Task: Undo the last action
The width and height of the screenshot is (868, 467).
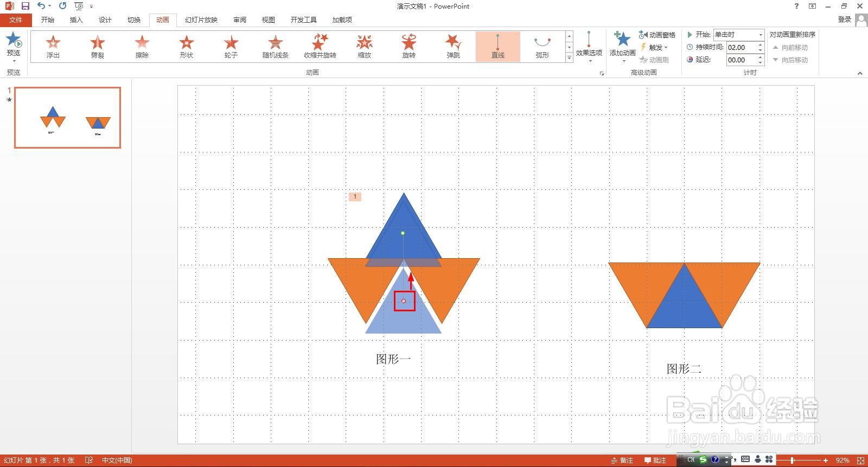Action: [41, 6]
